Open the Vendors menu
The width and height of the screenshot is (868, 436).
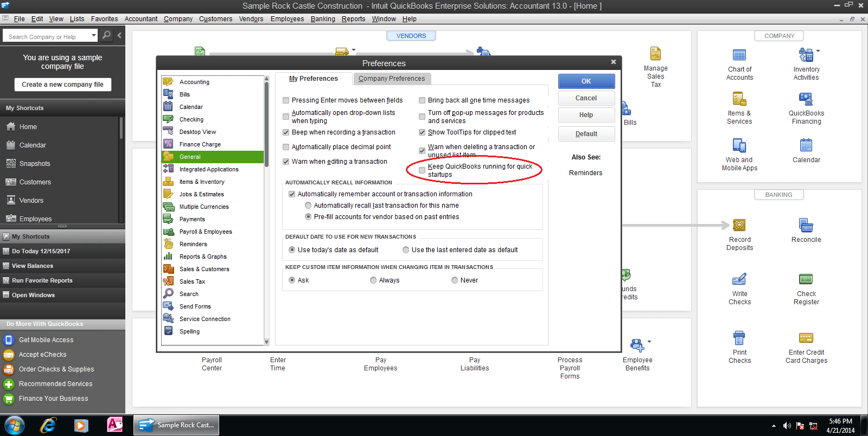pyautogui.click(x=251, y=19)
